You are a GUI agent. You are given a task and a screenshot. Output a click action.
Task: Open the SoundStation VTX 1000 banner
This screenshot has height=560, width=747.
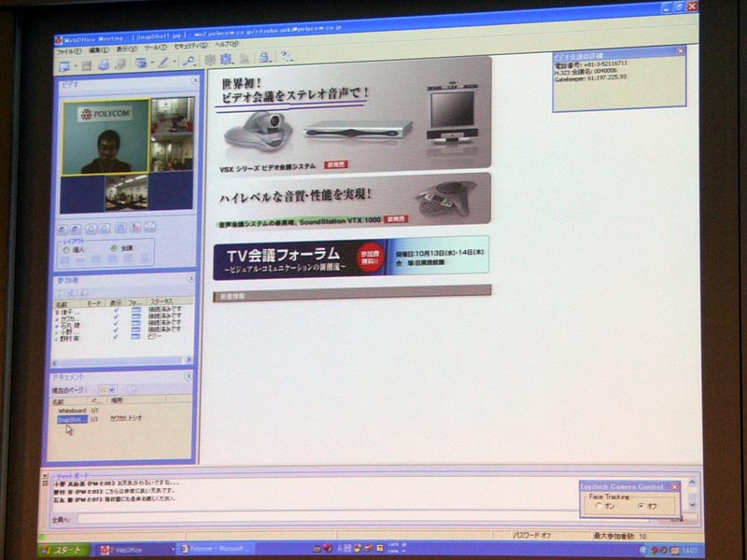tap(353, 201)
